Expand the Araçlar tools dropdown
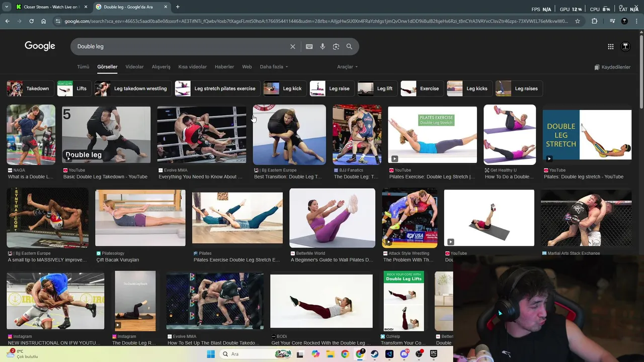The image size is (644, 362). [347, 67]
